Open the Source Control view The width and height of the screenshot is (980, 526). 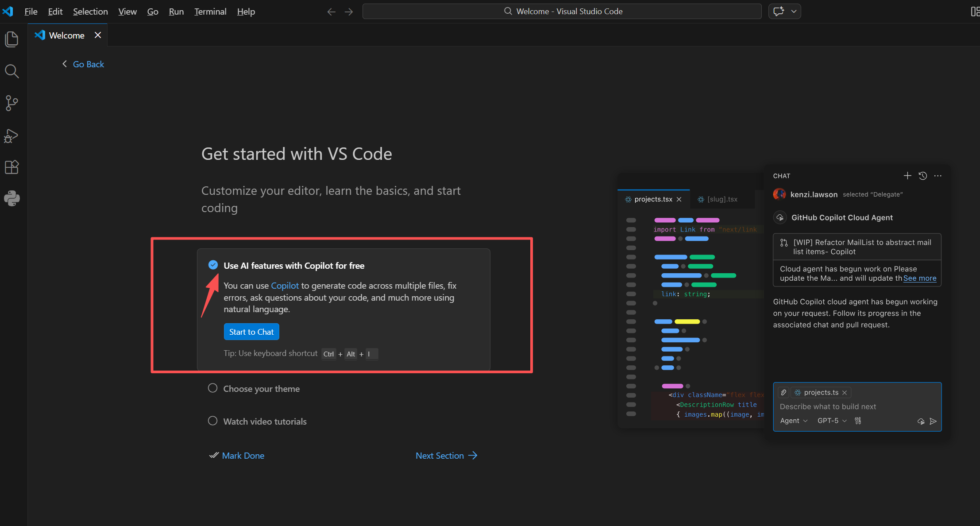(12, 103)
